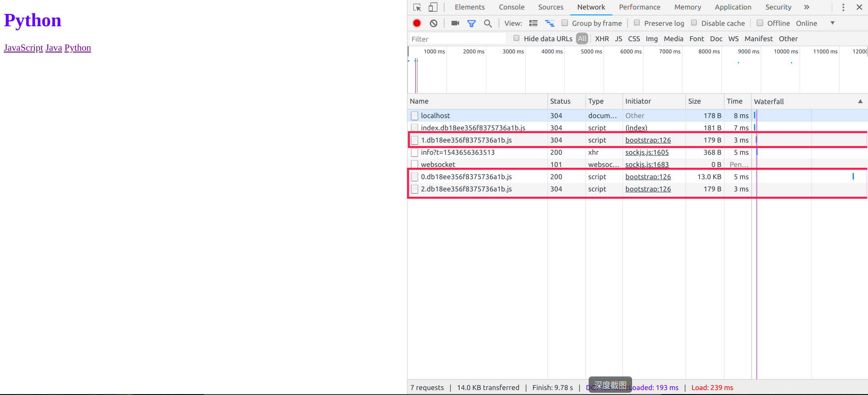Click the network Filter text field
The image size is (868, 395).
point(457,39)
